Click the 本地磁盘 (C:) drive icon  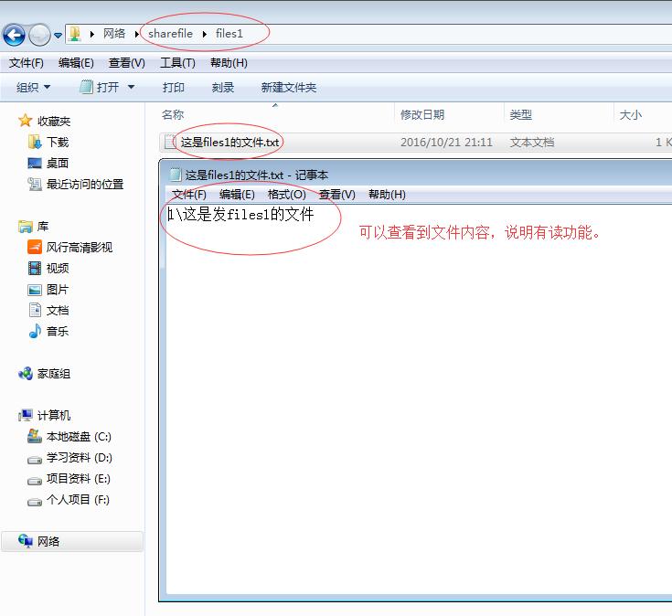[35, 437]
